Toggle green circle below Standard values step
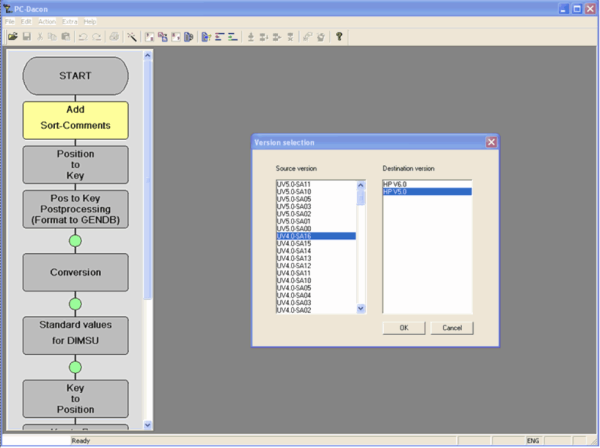This screenshot has width=600, height=448. click(x=75, y=367)
